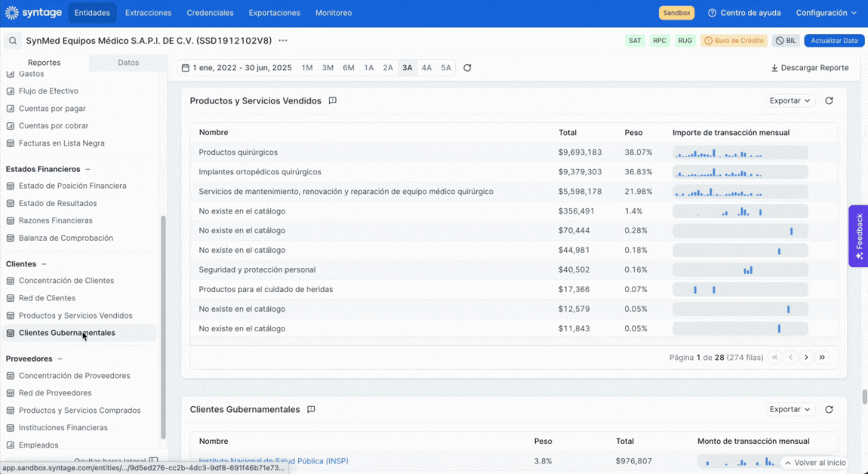Open the Extracciones top menu
868x474 pixels.
pyautogui.click(x=149, y=13)
